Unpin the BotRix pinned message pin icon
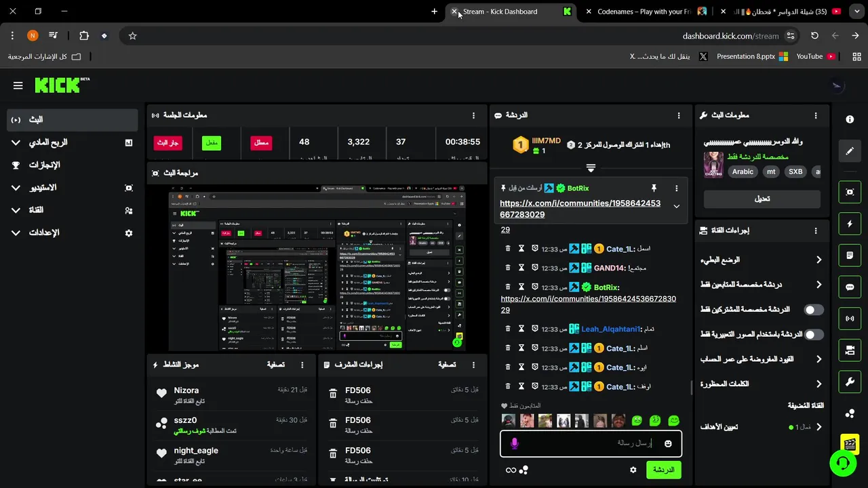This screenshot has height=488, width=868. [654, 188]
